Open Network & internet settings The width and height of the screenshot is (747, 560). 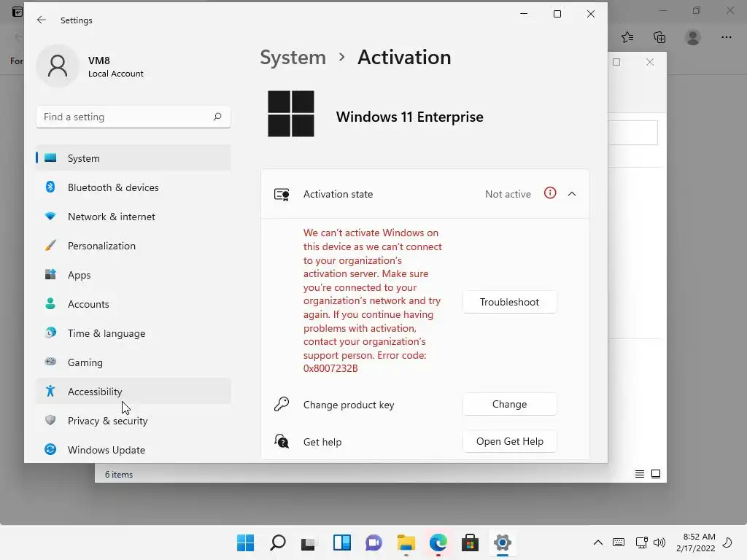tap(133, 217)
